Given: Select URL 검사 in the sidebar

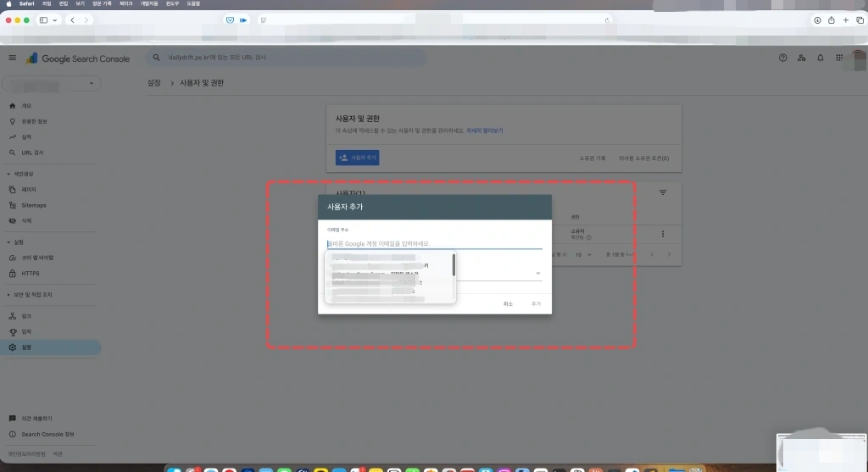Looking at the screenshot, I should 32,153.
